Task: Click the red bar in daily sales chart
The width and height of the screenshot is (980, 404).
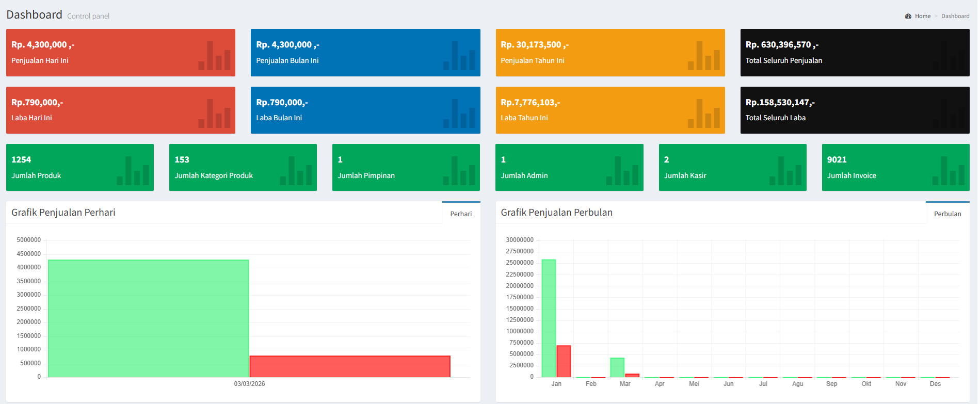Action: [350, 366]
